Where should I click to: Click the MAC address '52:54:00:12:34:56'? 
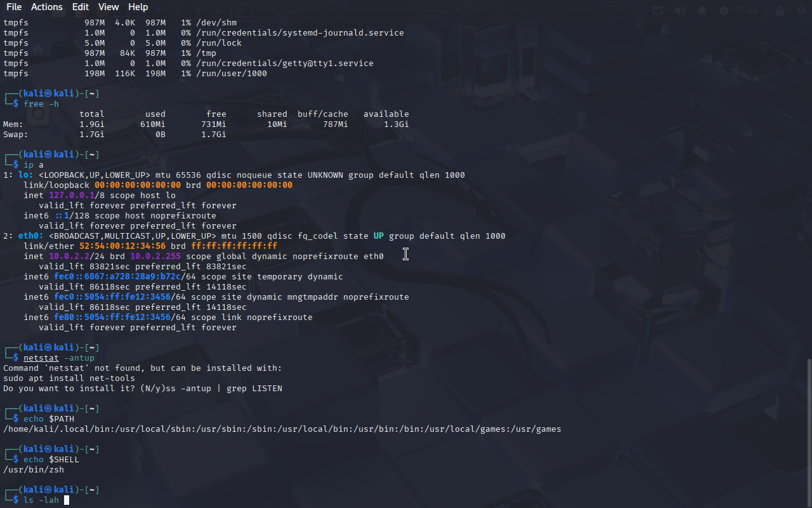122,246
